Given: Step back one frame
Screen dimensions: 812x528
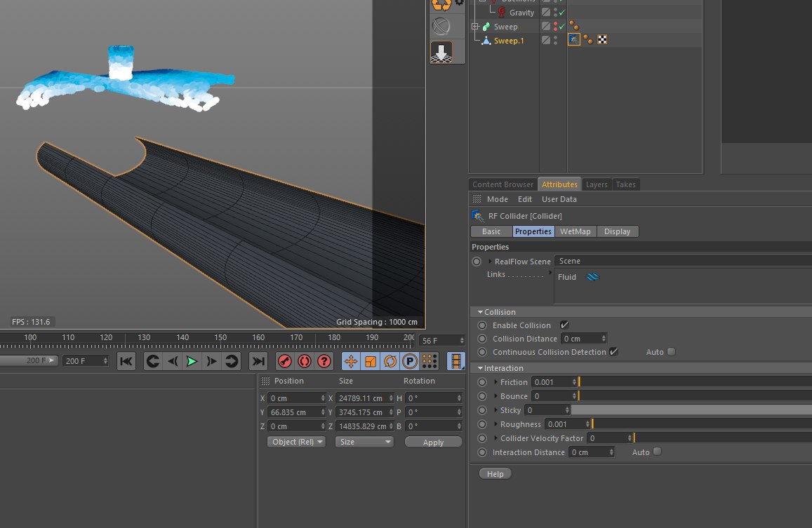Looking at the screenshot, I should pyautogui.click(x=173, y=361).
